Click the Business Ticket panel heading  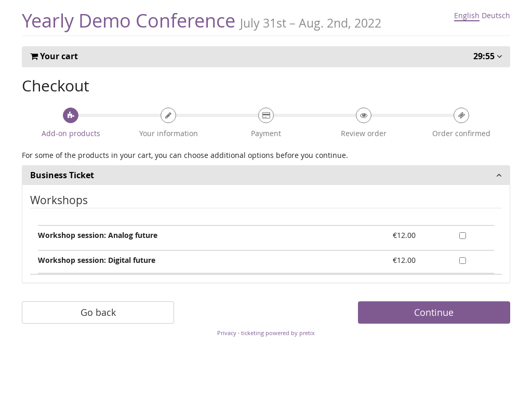pyautogui.click(x=62, y=176)
